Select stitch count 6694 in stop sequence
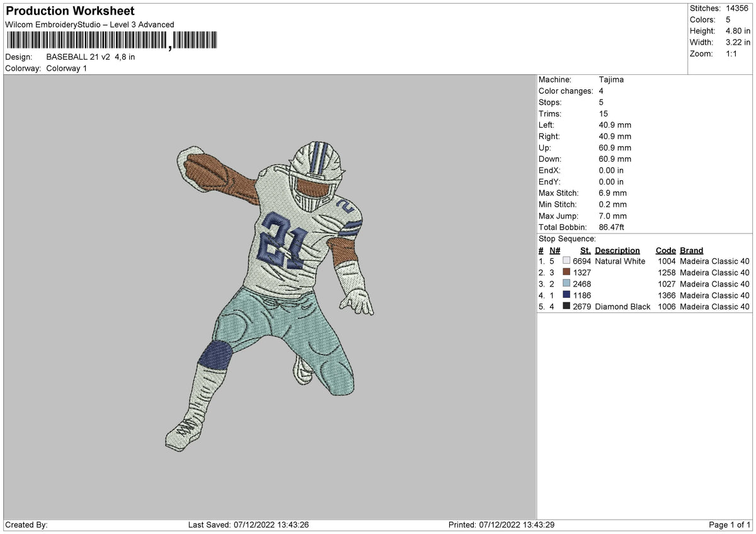The image size is (756, 534). (x=581, y=261)
